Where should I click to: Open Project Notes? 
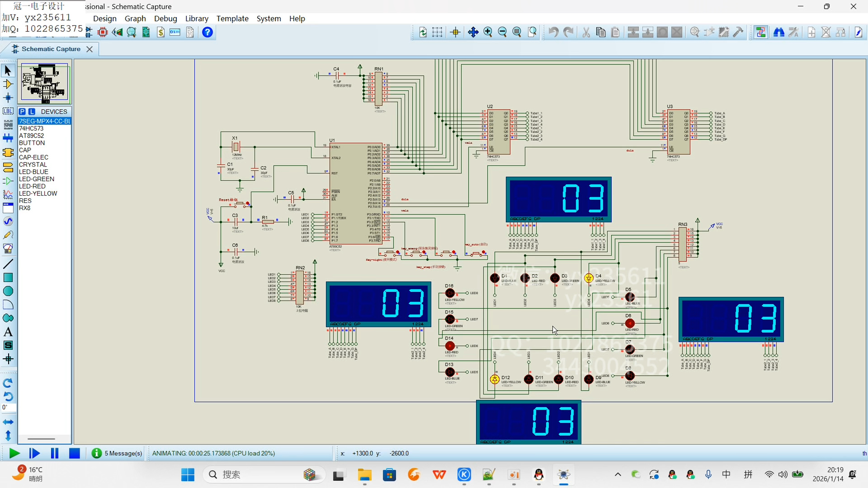coord(190,32)
